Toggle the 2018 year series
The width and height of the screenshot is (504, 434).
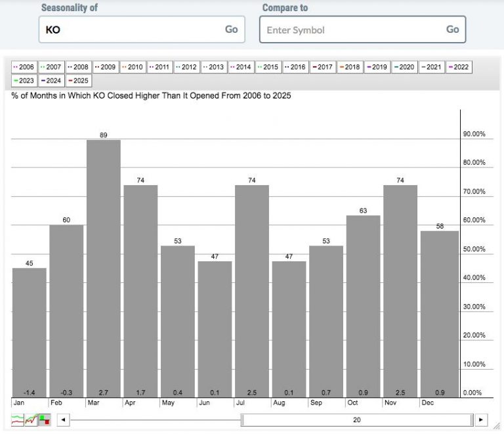[350, 67]
